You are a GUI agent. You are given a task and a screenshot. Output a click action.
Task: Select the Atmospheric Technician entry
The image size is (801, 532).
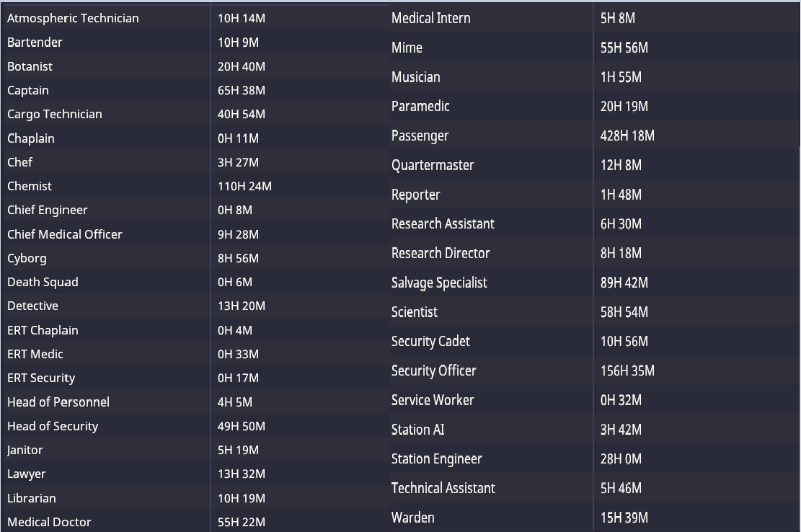coord(73,18)
